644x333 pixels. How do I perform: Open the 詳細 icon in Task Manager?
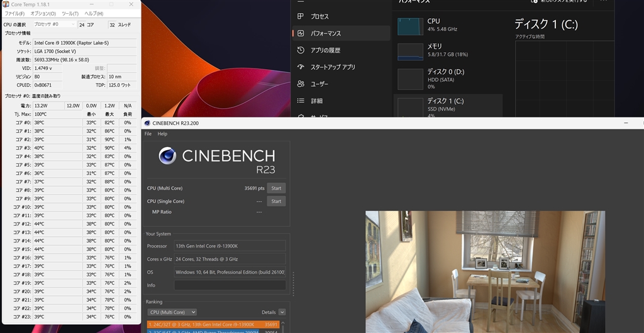[301, 101]
